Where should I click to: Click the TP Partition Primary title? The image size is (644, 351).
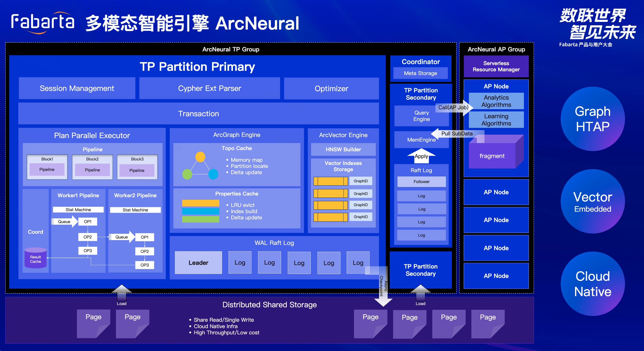[197, 67]
